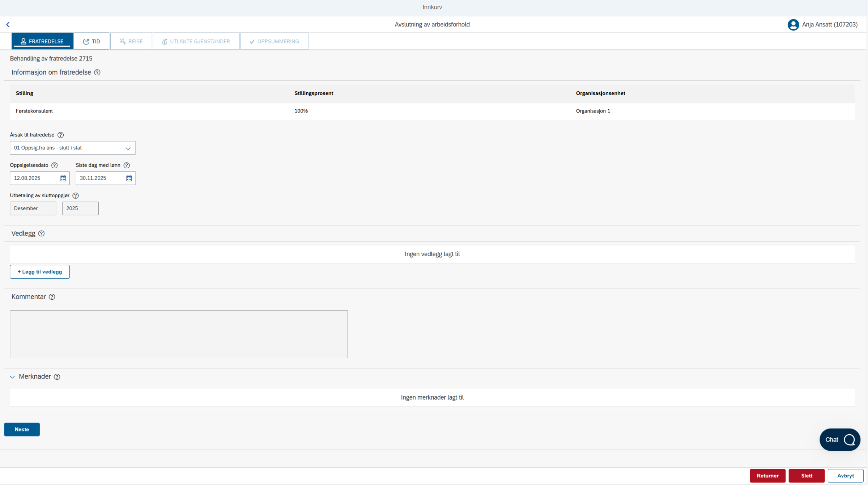Click inside the Kommentar text area
Image resolution: width=868 pixels, height=485 pixels.
coord(179,334)
